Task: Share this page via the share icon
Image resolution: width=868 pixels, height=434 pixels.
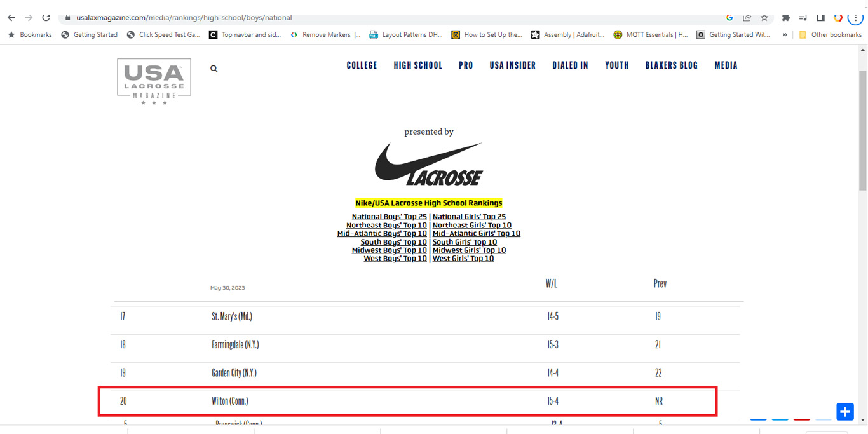Action: click(x=747, y=18)
